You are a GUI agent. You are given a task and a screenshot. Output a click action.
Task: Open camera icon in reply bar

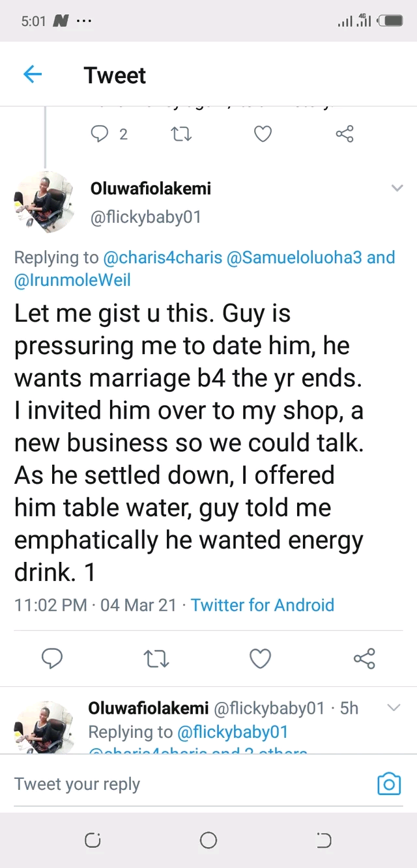[389, 784]
